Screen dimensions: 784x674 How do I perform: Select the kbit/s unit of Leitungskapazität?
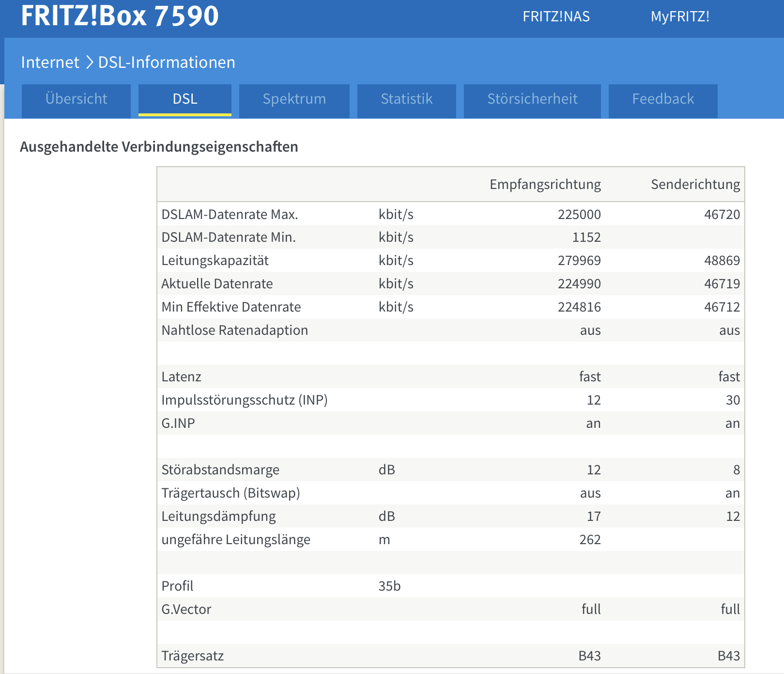point(396,261)
